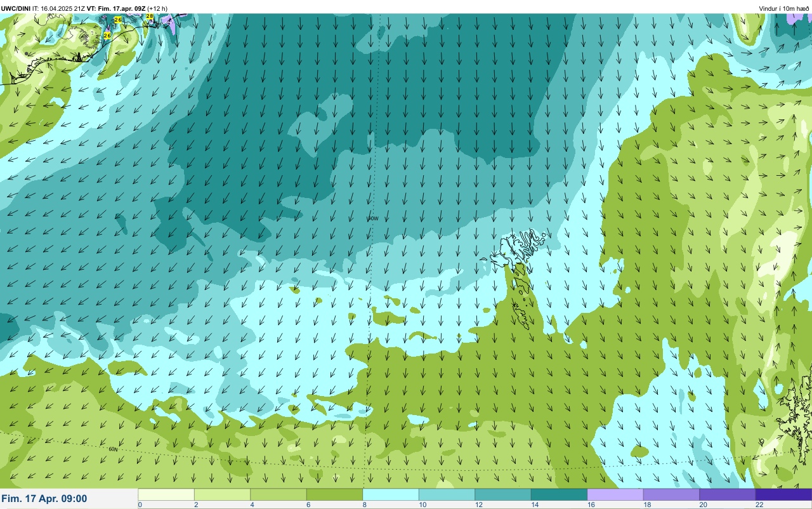This screenshot has height=509, width=812.
Task: Select the olive green 6–8 legend swatch
Action: pos(334,494)
